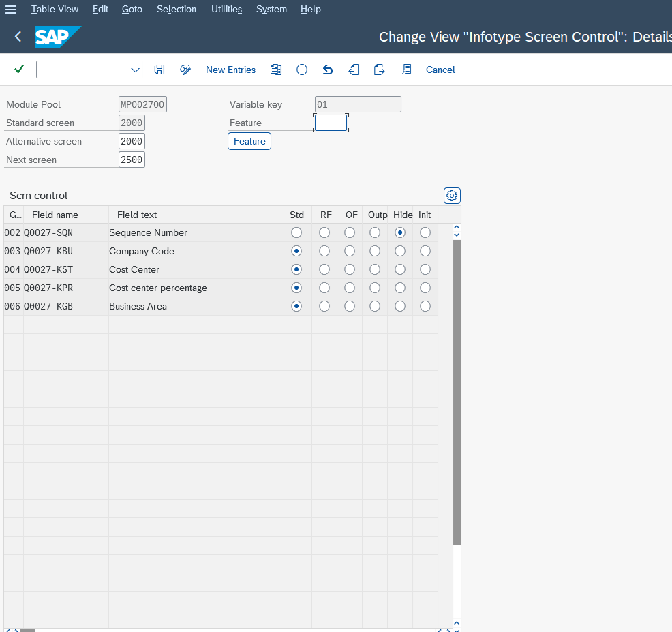The image size is (672, 632).
Task: Click the Q0027-KBU field name cell
Action: [66, 252]
